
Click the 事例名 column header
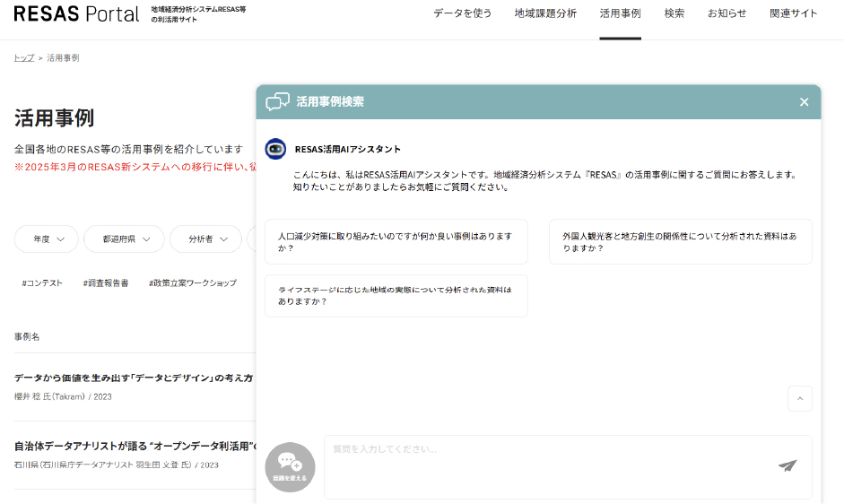pyautogui.click(x=27, y=336)
